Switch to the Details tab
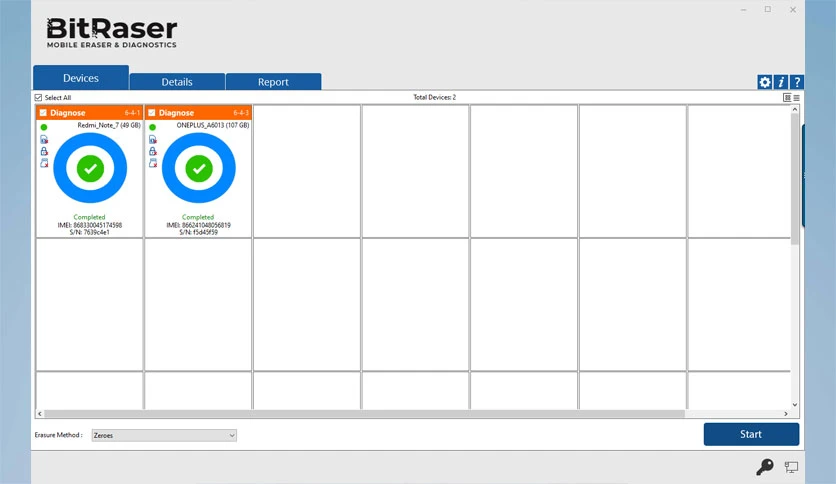836x484 pixels. pos(177,82)
